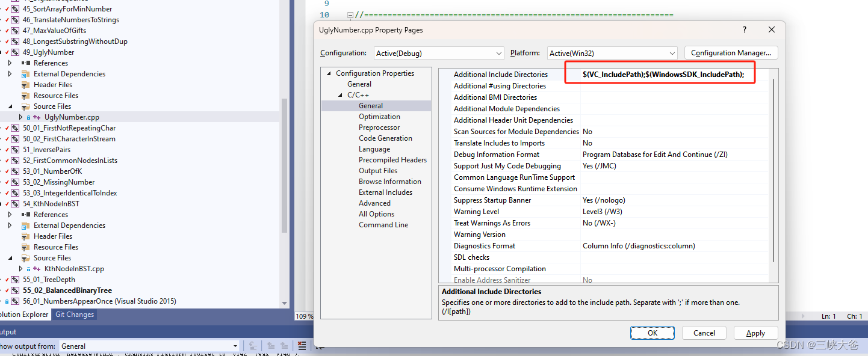This screenshot has height=356, width=868.
Task: Click Resource Files filter icon under 49_UglyNumber
Action: click(26, 96)
